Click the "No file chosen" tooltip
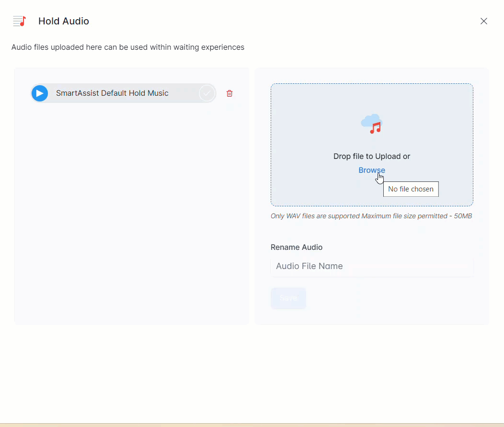This screenshot has height=427, width=504. pos(411,189)
